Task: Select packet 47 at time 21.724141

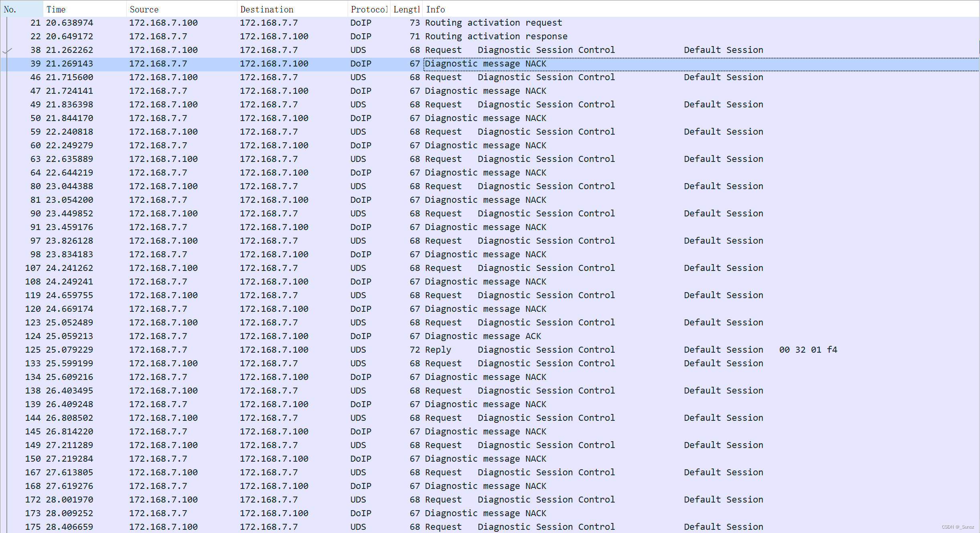Action: click(69, 91)
